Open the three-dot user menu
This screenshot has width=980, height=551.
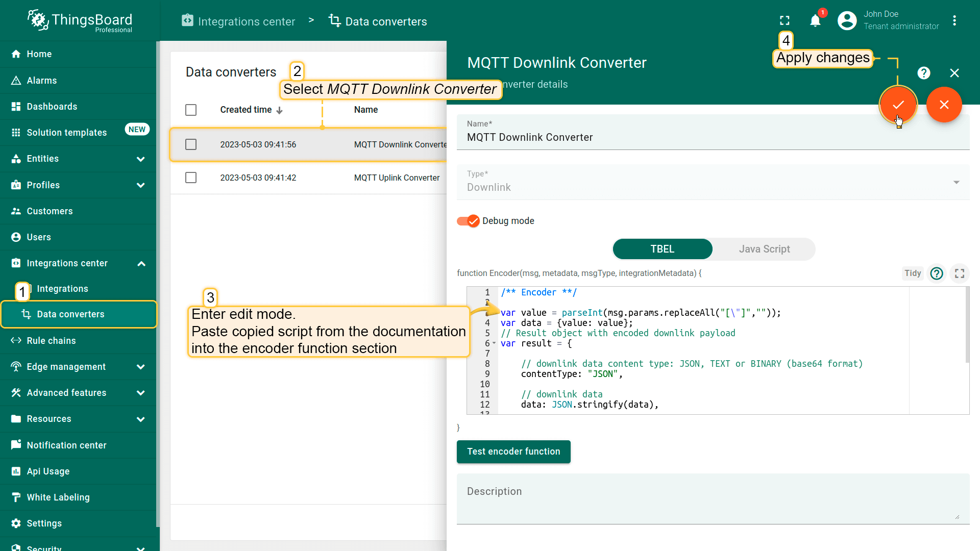(954, 20)
